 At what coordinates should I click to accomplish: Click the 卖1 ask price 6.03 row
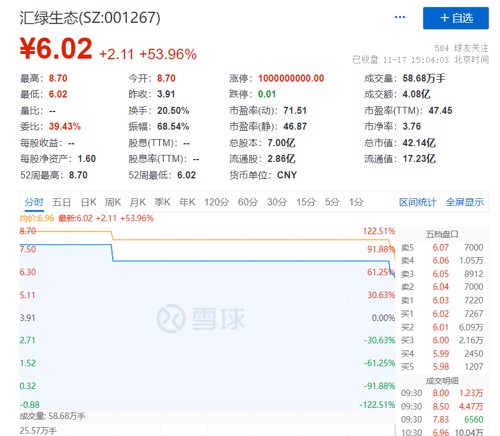pos(442,300)
